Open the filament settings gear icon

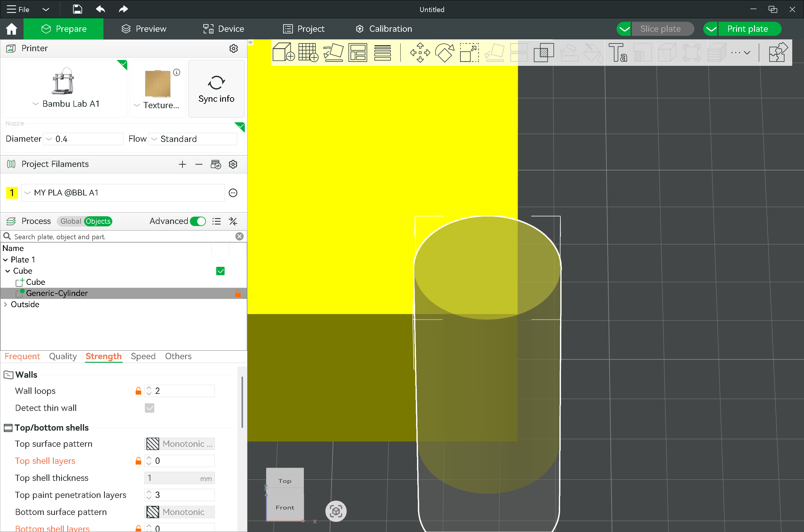(233, 164)
